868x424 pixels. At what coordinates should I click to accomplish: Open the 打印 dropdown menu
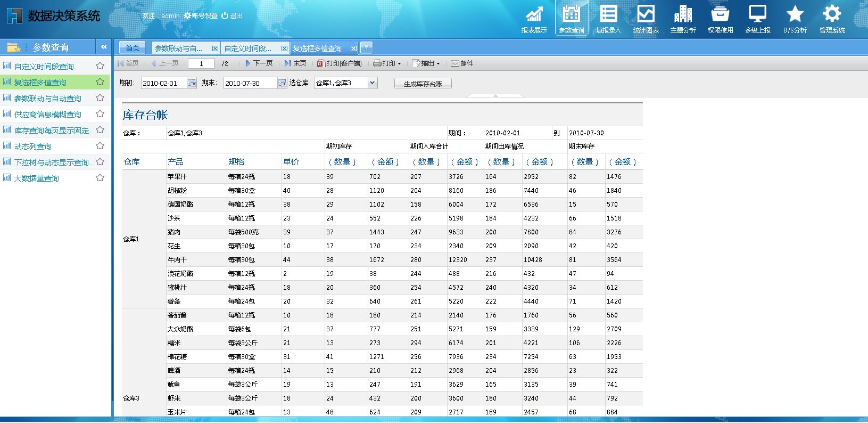(387, 63)
